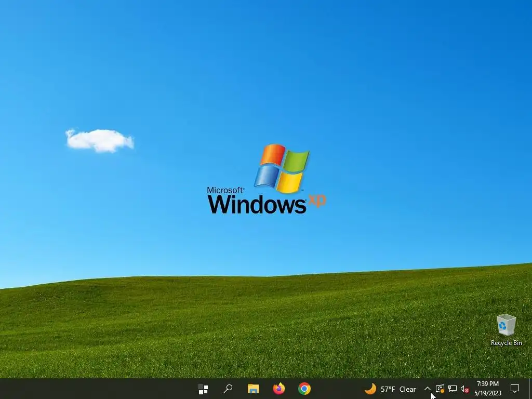Screen dimensions: 532x399
Task: Open the muted volume tray icon
Action: [465, 389]
